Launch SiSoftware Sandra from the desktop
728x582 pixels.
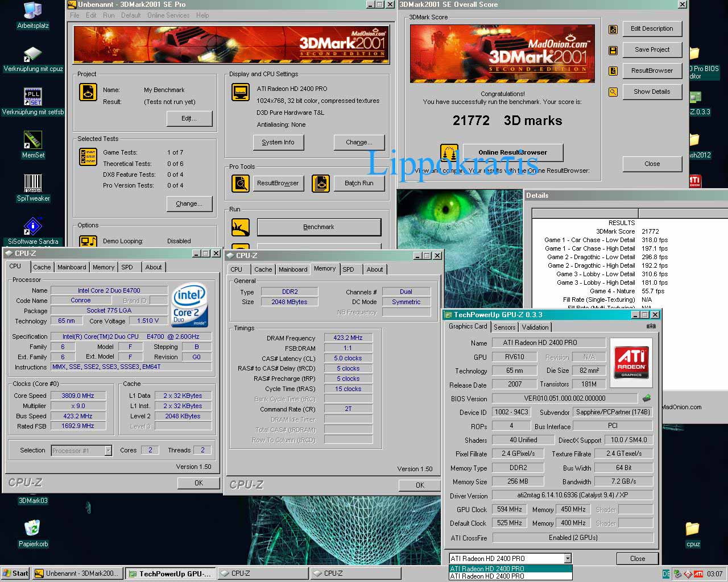tap(33, 231)
